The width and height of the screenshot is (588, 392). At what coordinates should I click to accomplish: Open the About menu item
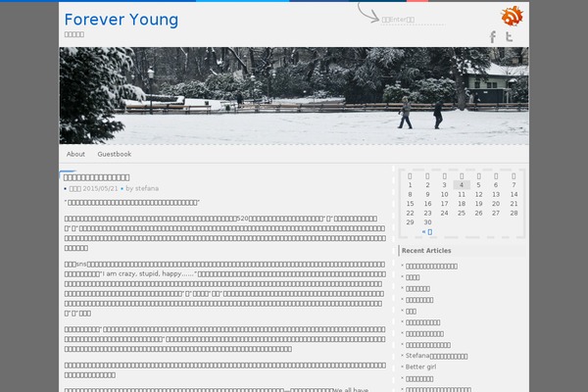tap(75, 154)
